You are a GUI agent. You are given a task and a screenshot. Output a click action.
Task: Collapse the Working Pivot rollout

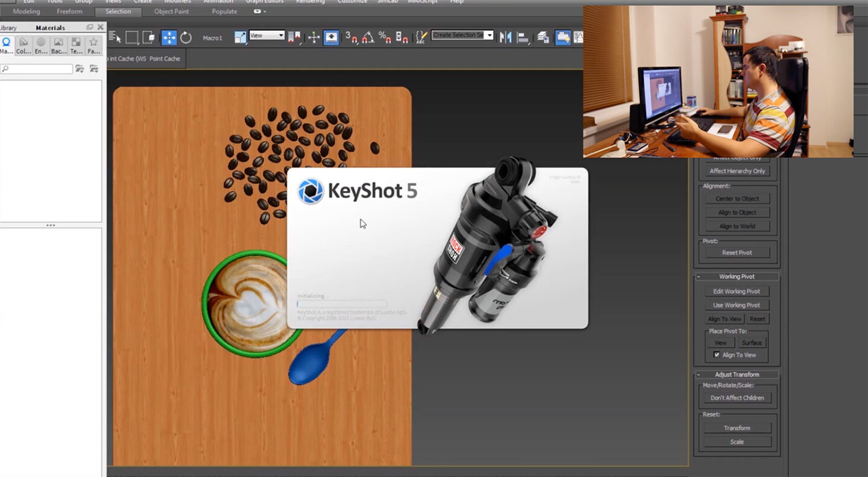point(737,276)
